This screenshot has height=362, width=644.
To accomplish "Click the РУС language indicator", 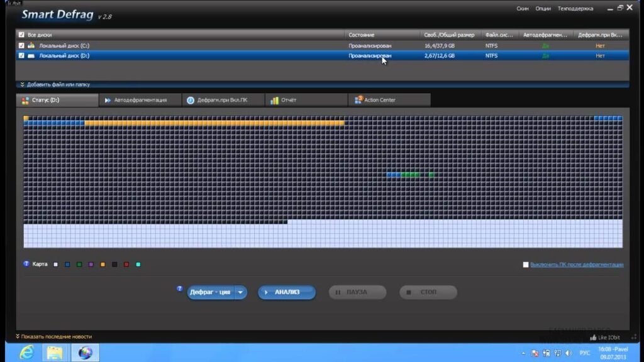I will tap(584, 353).
